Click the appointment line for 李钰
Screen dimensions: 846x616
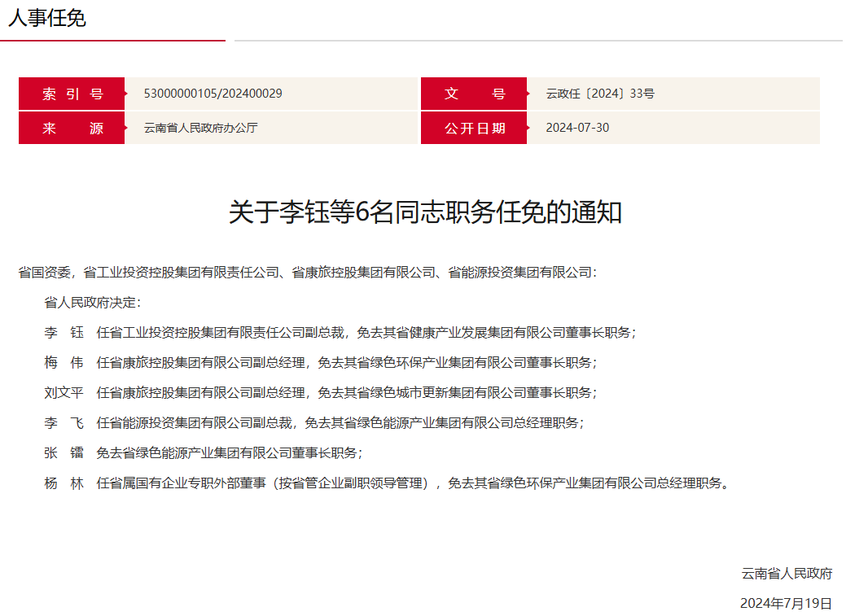coord(340,333)
